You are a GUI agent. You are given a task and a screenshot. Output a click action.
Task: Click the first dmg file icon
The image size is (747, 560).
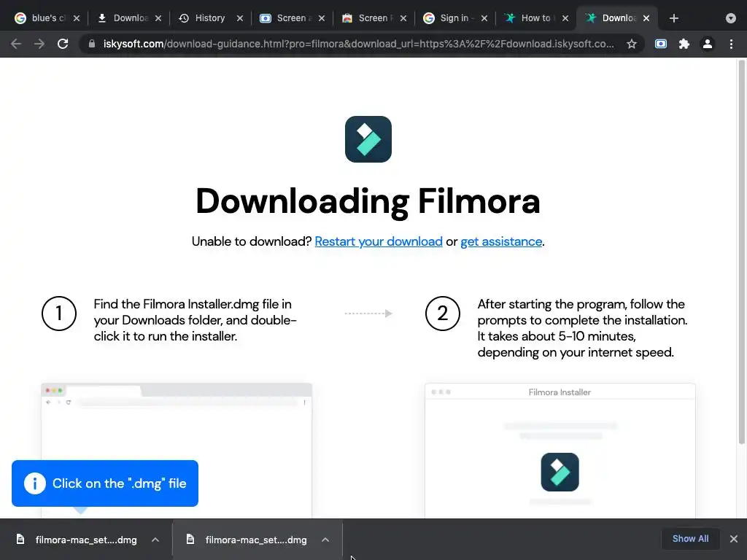pyautogui.click(x=20, y=539)
